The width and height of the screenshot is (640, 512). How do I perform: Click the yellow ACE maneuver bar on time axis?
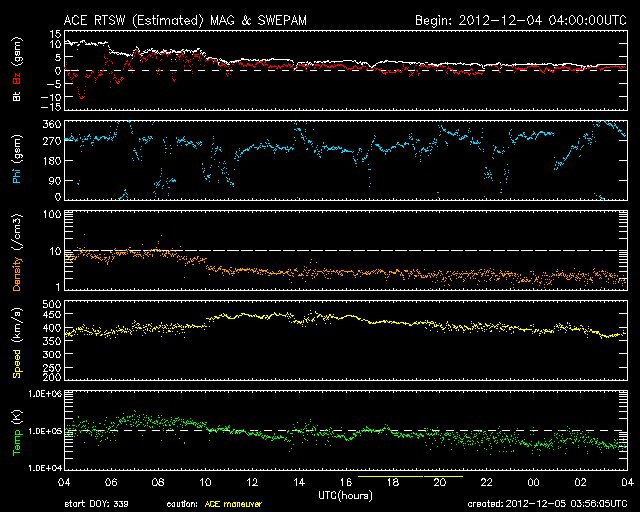click(x=410, y=478)
